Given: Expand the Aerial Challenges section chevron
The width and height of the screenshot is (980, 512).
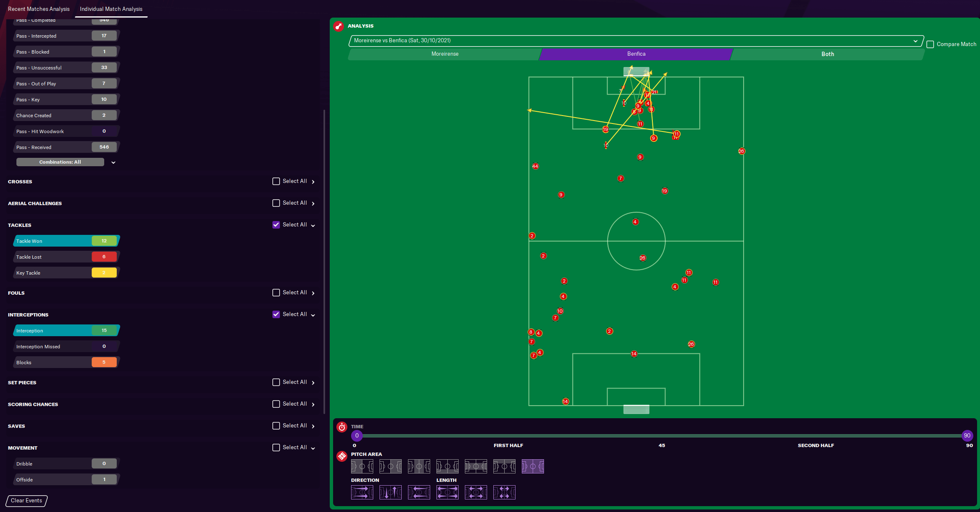Looking at the screenshot, I should (x=313, y=203).
